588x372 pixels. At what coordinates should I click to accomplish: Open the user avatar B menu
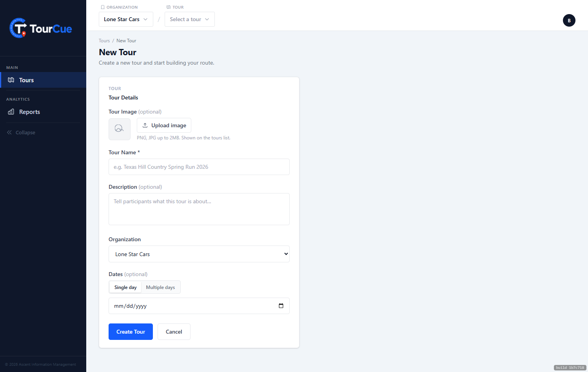(569, 20)
